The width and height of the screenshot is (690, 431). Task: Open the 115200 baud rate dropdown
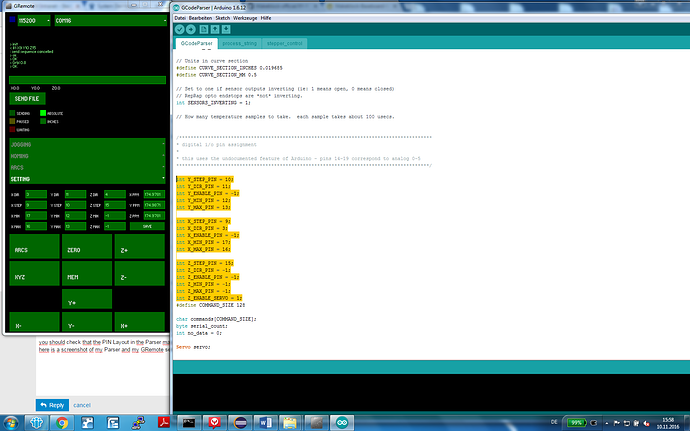click(x=34, y=20)
